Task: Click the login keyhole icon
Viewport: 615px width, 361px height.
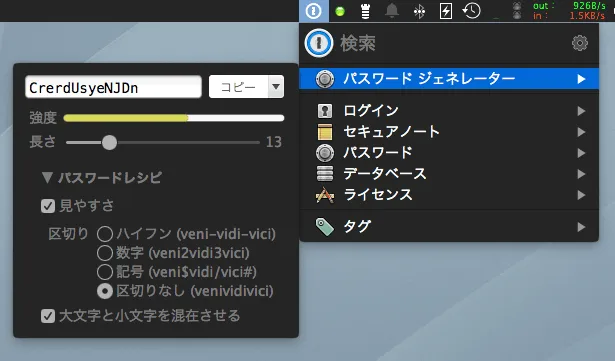Action: [325, 111]
